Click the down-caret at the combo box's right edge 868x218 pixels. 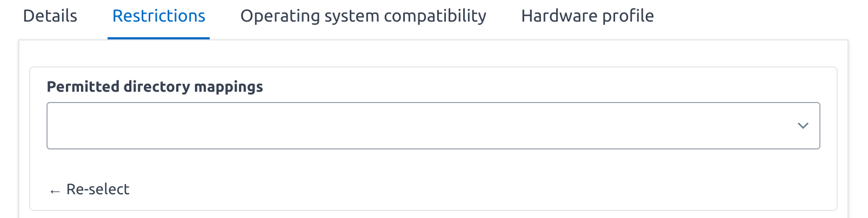(x=803, y=126)
